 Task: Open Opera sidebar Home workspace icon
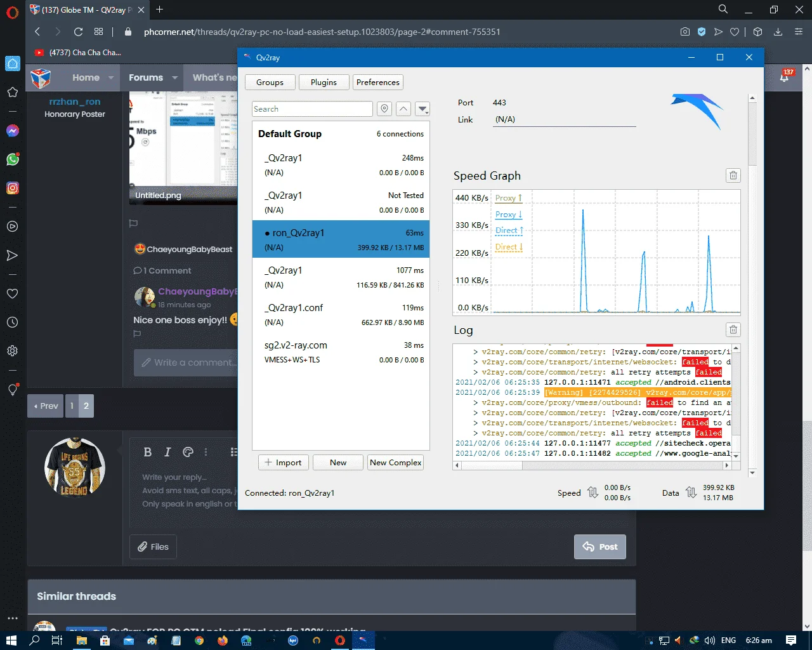tap(13, 63)
